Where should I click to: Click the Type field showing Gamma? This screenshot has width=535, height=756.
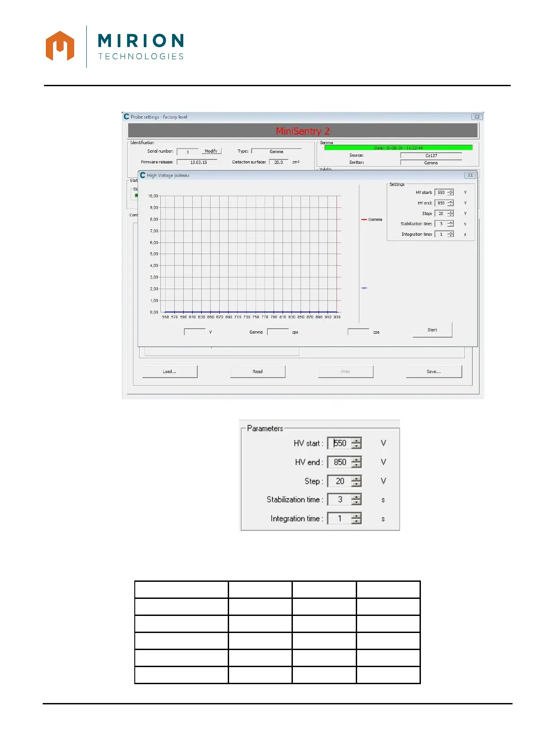tap(276, 152)
